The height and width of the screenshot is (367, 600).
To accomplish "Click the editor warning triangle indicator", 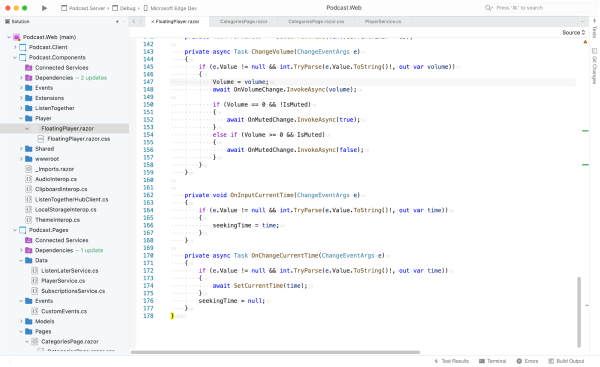I will (x=585, y=42).
